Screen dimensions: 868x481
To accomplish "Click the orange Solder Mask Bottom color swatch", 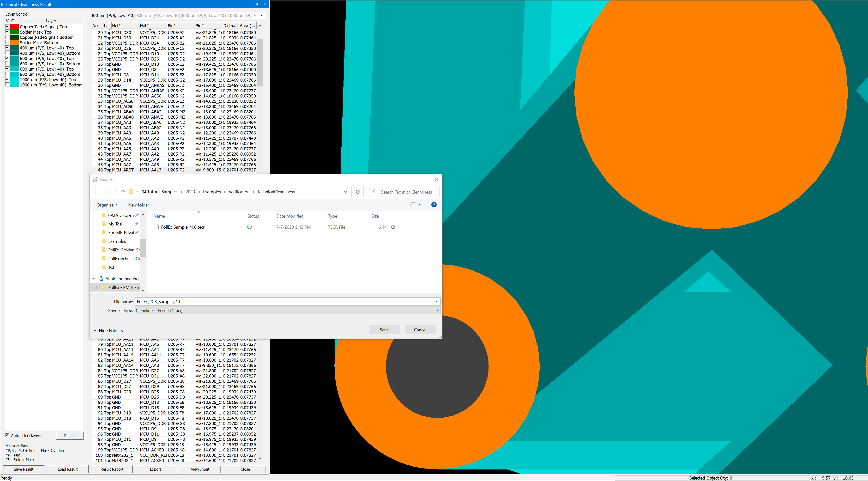I will pyautogui.click(x=14, y=43).
